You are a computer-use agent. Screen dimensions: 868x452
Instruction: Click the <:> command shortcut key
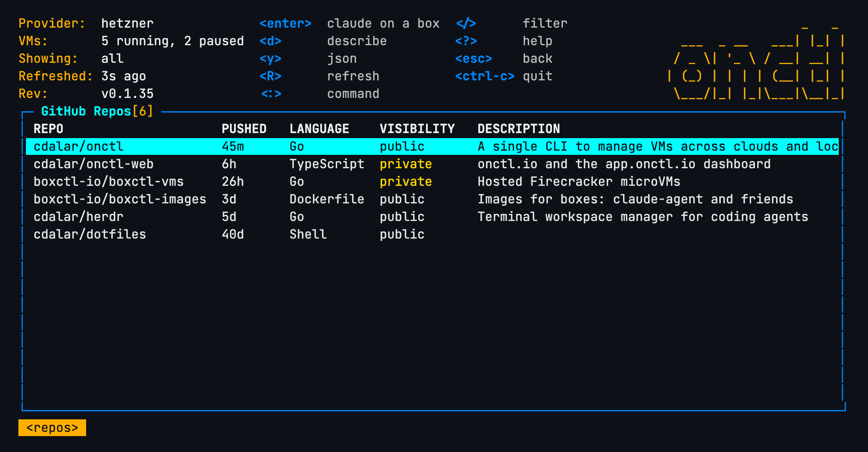(x=271, y=94)
